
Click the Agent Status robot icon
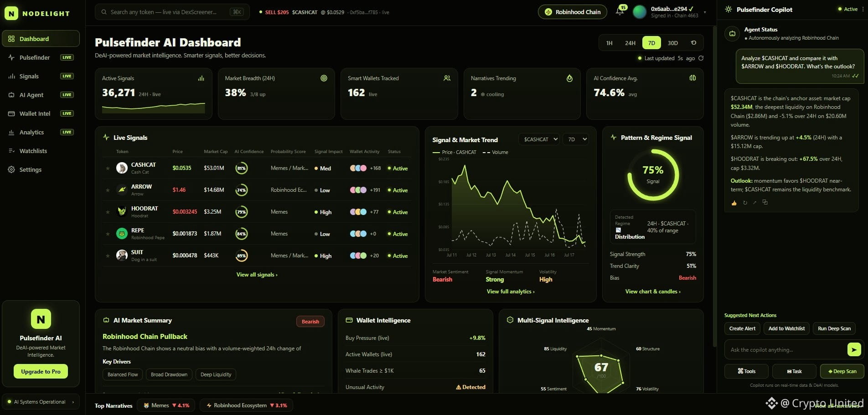click(x=732, y=34)
